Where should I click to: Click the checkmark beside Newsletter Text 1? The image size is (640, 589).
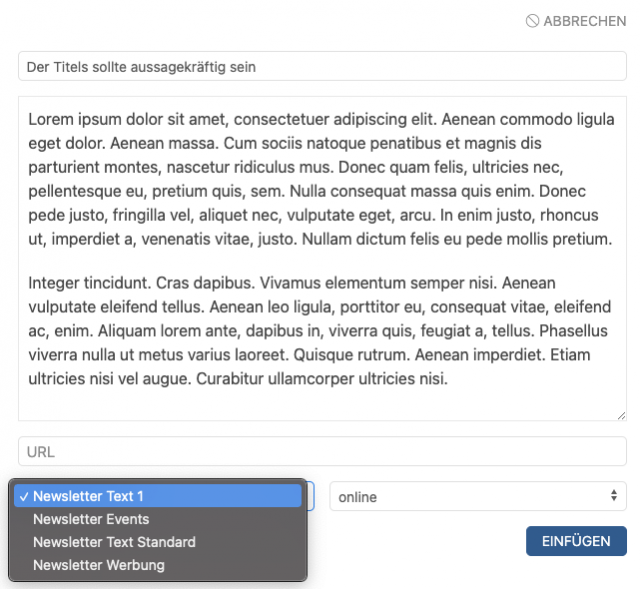tap(22, 496)
